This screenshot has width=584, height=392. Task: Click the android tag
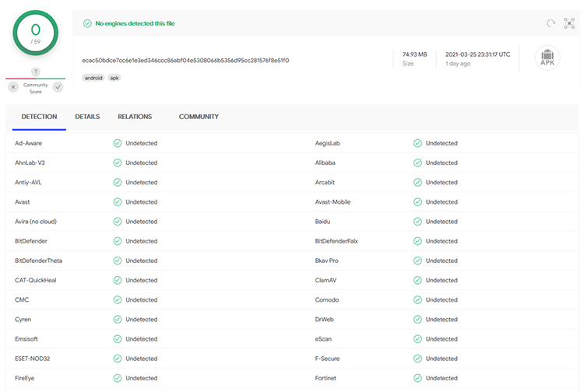[93, 78]
